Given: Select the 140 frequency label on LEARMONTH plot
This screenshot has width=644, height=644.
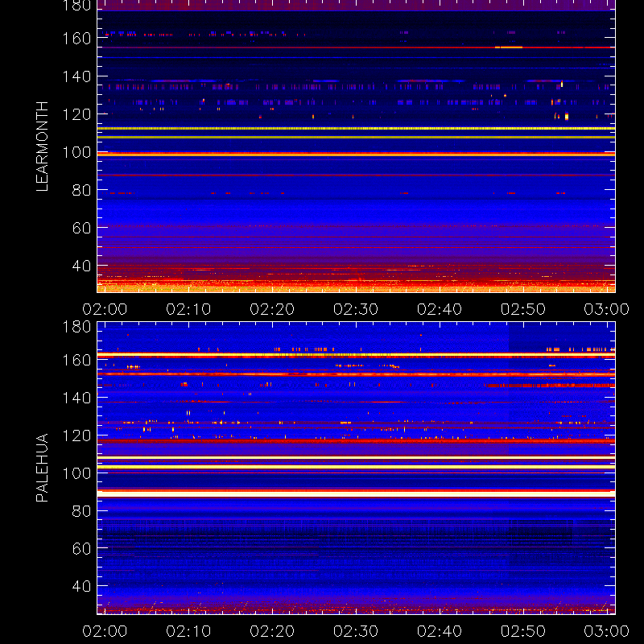Looking at the screenshot, I should (x=76, y=76).
